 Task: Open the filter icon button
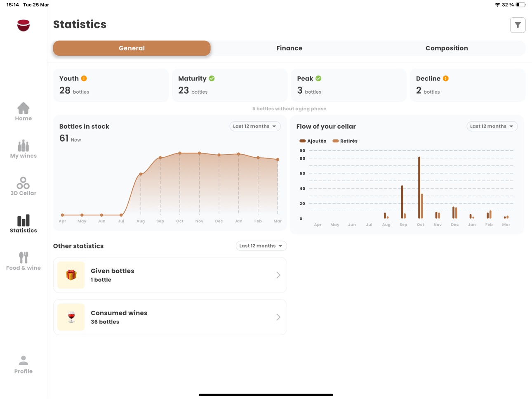(518, 25)
